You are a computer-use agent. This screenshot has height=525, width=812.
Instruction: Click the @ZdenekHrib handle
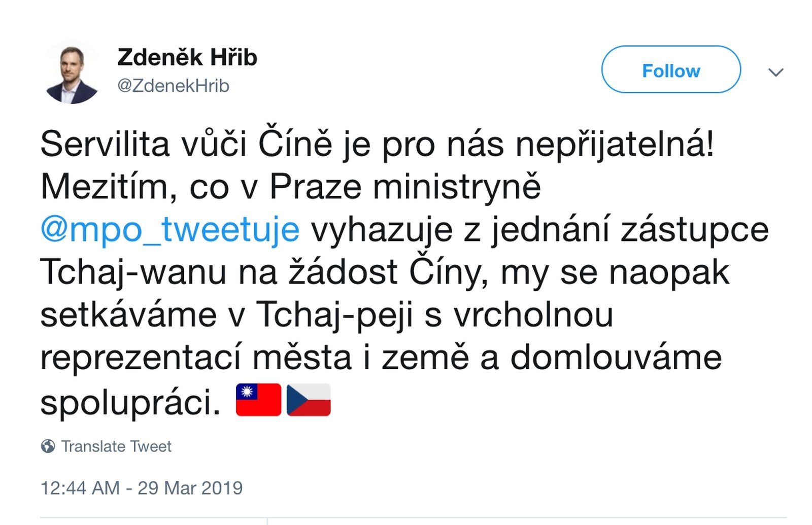[173, 86]
